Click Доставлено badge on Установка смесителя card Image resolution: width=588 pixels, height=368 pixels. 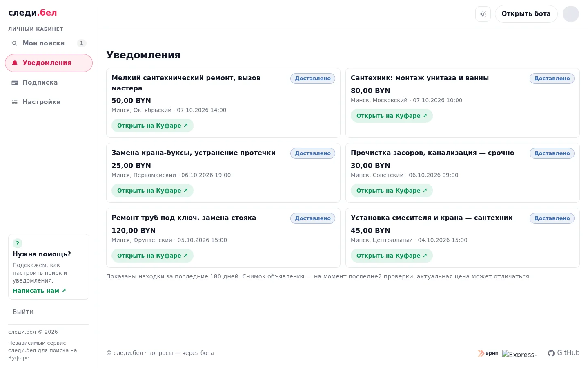[x=552, y=218]
